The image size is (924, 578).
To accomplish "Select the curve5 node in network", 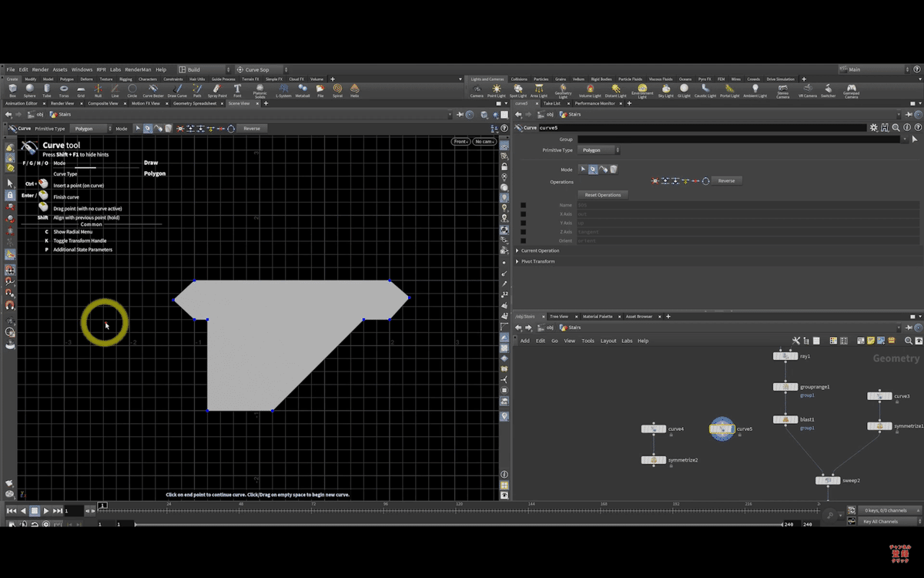I will click(722, 429).
